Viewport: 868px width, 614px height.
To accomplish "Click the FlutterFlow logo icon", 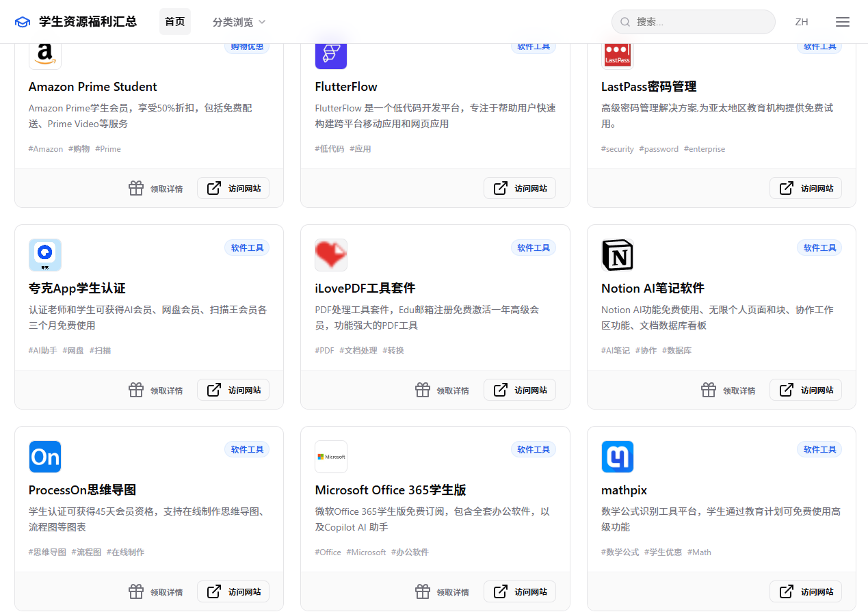I will [331, 53].
